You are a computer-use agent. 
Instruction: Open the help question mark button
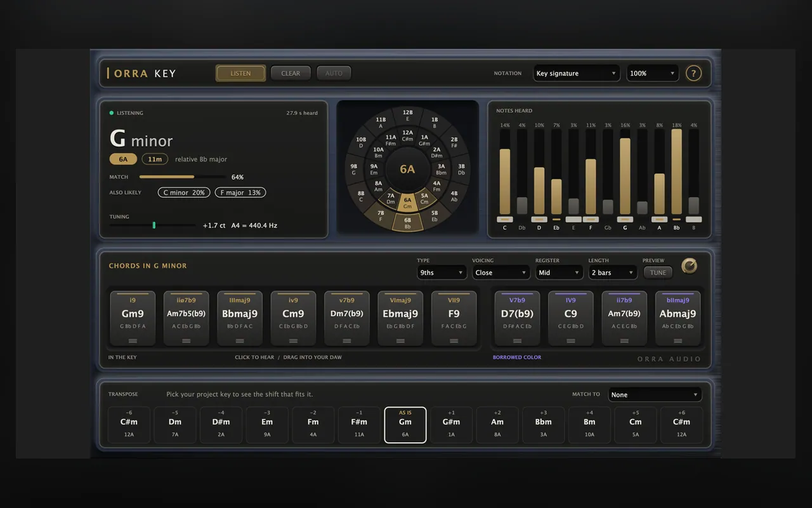click(693, 73)
